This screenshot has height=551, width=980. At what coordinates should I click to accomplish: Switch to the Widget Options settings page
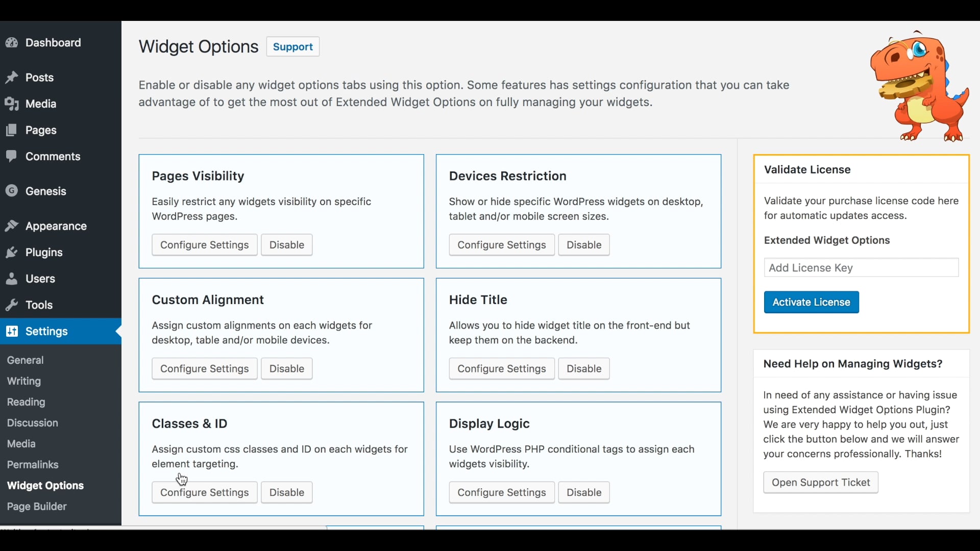click(45, 485)
